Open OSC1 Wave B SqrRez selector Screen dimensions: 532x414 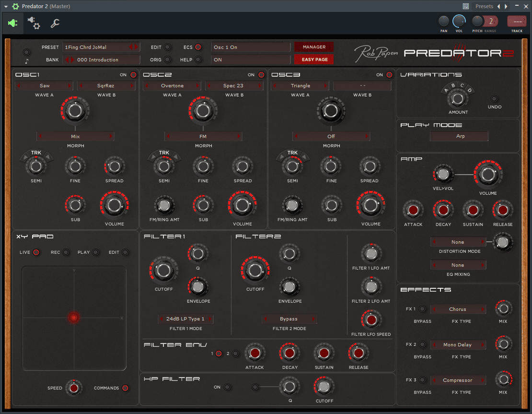tap(106, 86)
